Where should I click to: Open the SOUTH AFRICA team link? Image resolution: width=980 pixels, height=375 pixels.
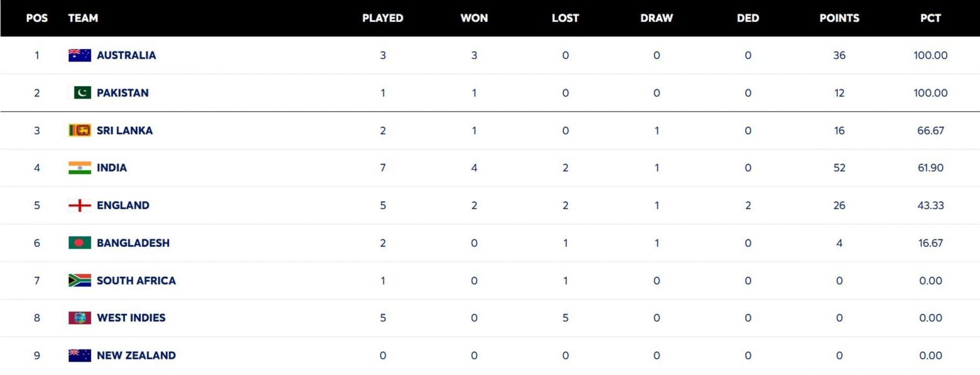click(x=136, y=280)
